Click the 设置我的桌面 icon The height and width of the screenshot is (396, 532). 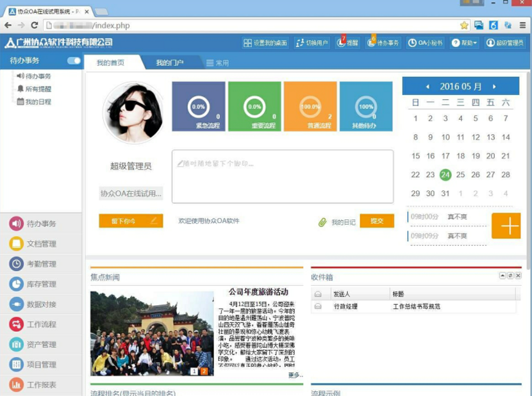pos(248,43)
